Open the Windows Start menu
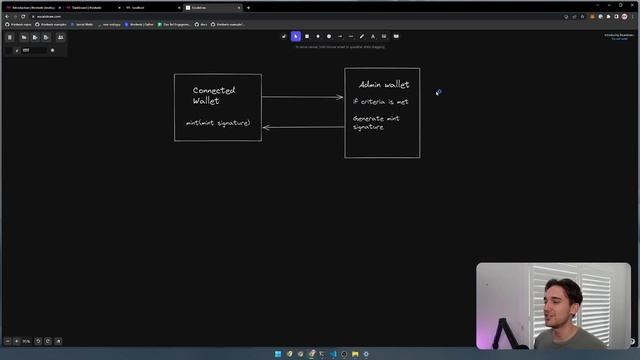This screenshot has width=640, height=360. [278, 354]
